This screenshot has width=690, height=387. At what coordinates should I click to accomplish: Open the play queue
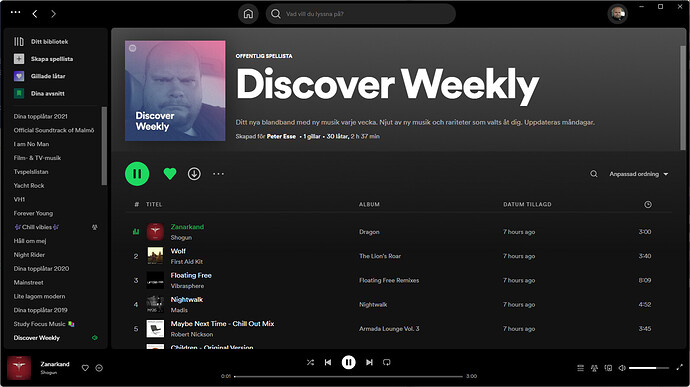580,368
